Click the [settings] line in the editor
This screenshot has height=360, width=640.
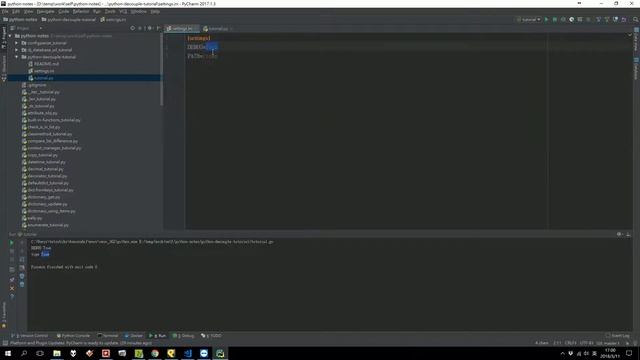pyautogui.click(x=199, y=38)
